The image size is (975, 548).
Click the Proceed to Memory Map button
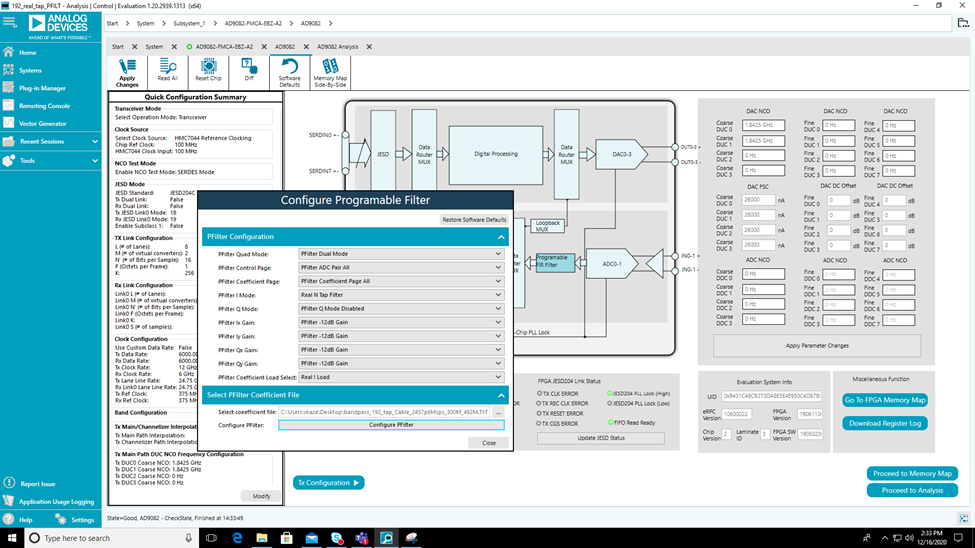tap(912, 473)
